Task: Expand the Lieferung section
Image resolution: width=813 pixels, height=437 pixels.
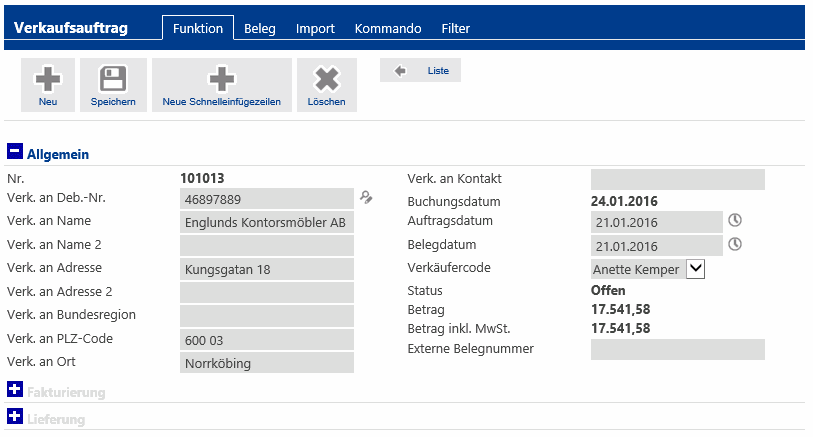Action: coord(15,417)
